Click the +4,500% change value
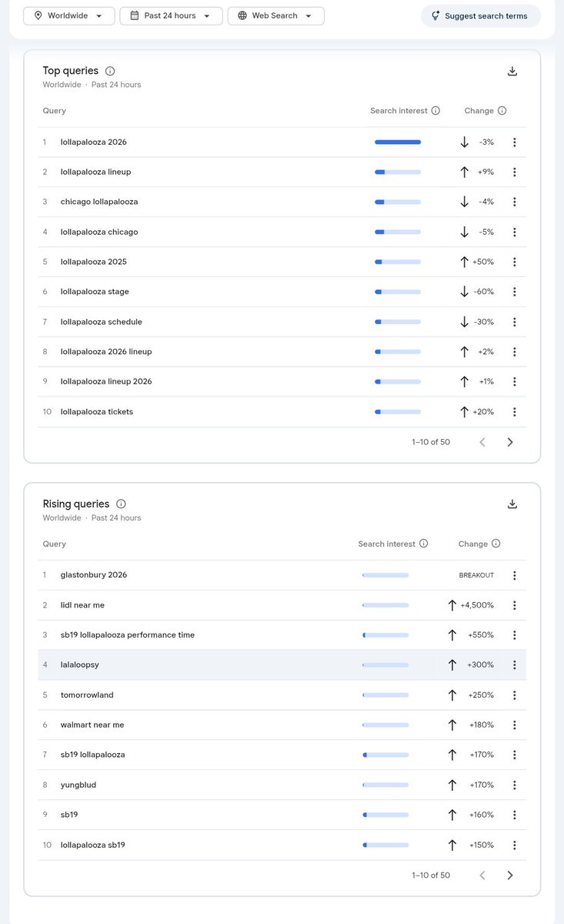 point(477,605)
